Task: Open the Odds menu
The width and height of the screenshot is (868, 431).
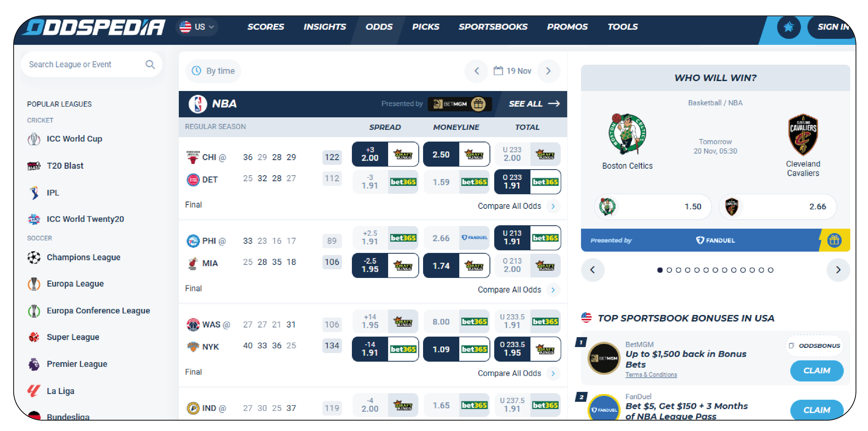Action: [x=379, y=27]
